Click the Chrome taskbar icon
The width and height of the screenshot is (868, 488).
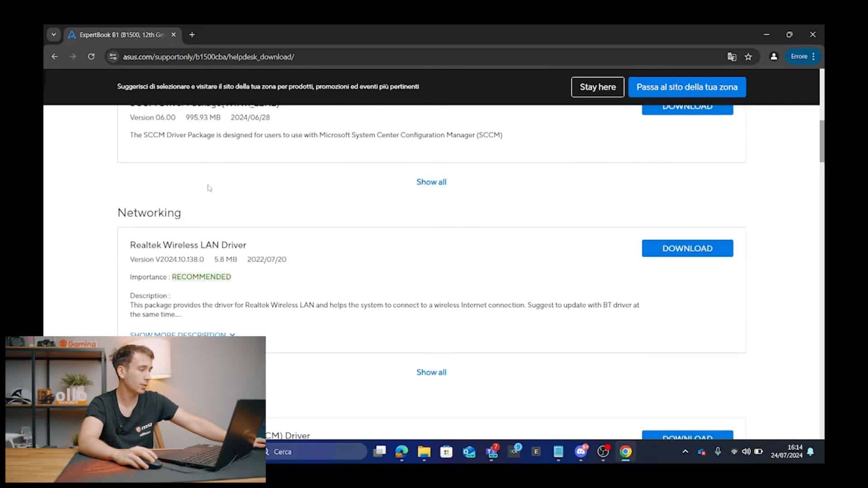[626, 451]
